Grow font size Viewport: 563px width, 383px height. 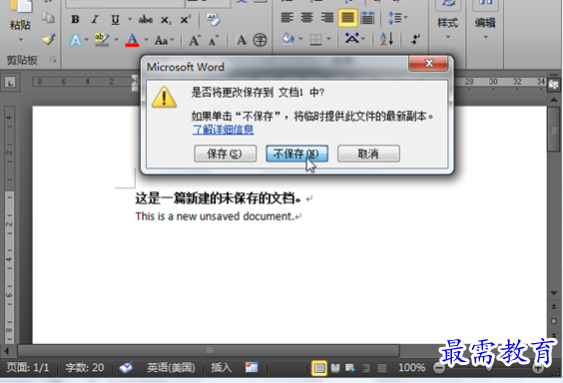coord(195,40)
